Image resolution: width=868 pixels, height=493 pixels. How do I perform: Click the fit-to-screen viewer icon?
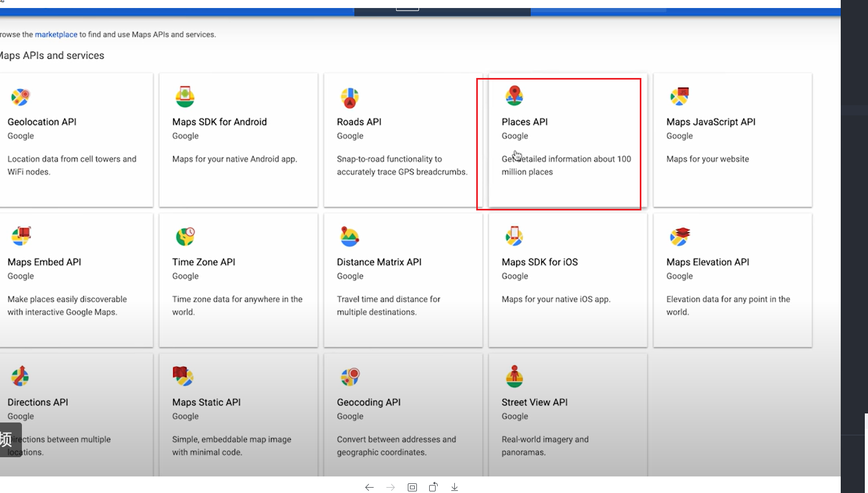pos(412,487)
